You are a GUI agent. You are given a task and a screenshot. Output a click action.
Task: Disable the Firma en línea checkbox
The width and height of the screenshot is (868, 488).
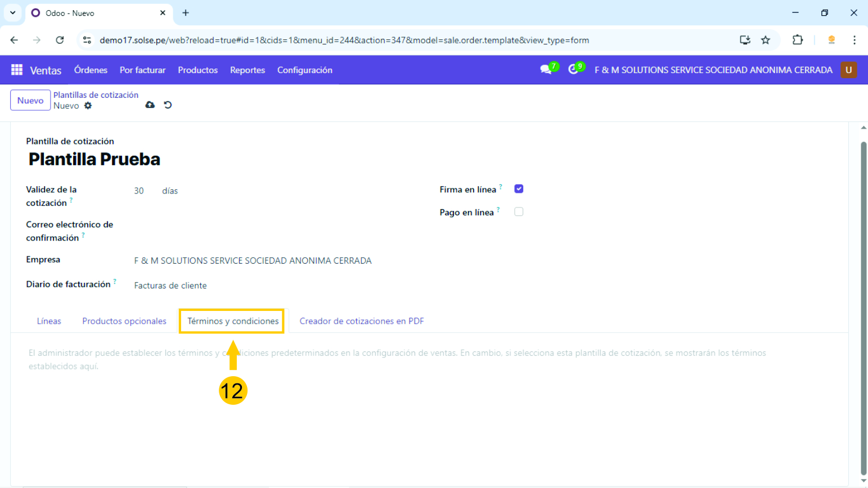[x=519, y=189]
